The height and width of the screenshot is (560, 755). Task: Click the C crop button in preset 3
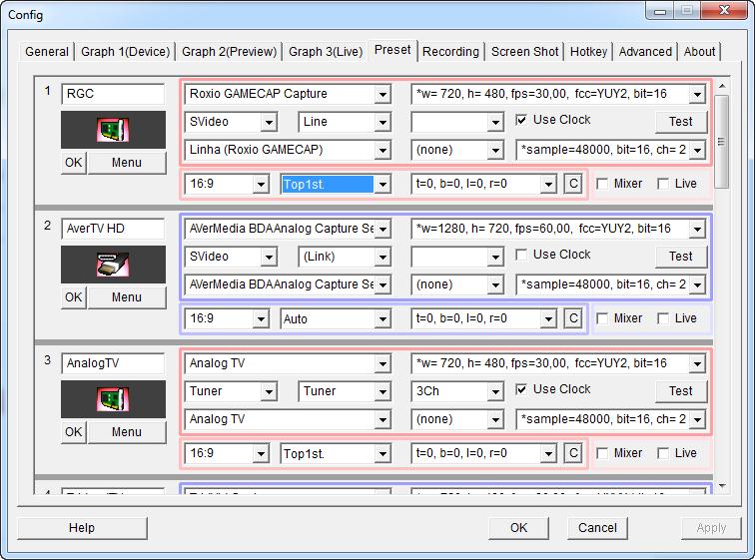coord(573,453)
